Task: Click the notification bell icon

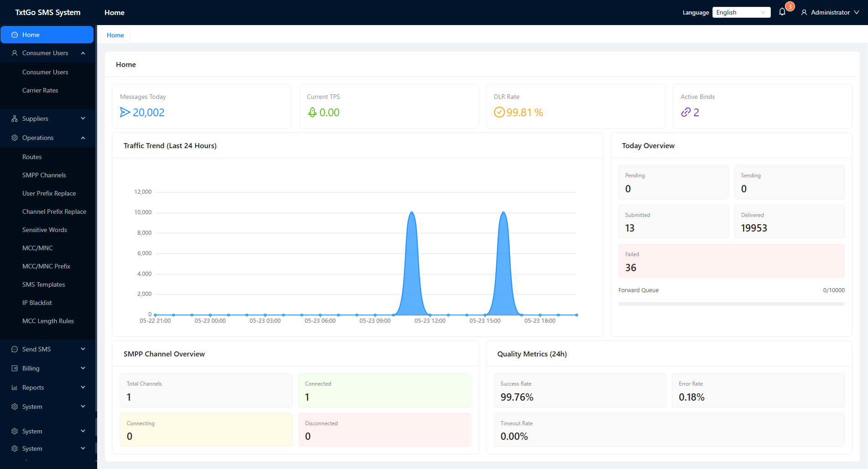Action: [x=782, y=12]
